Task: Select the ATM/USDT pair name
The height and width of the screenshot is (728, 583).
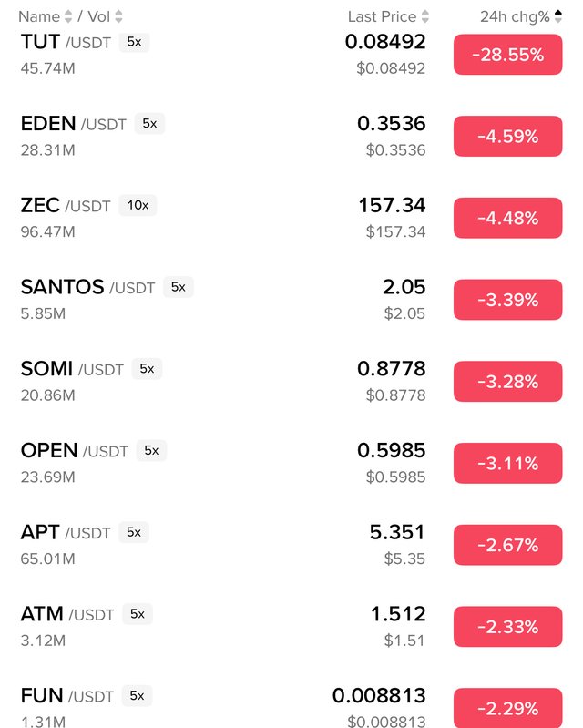Action: tap(67, 615)
